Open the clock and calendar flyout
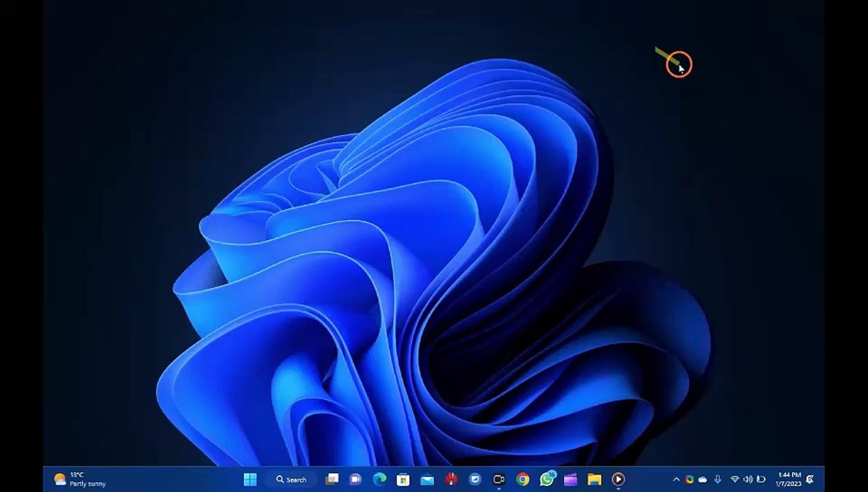868x492 pixels. tap(789, 480)
